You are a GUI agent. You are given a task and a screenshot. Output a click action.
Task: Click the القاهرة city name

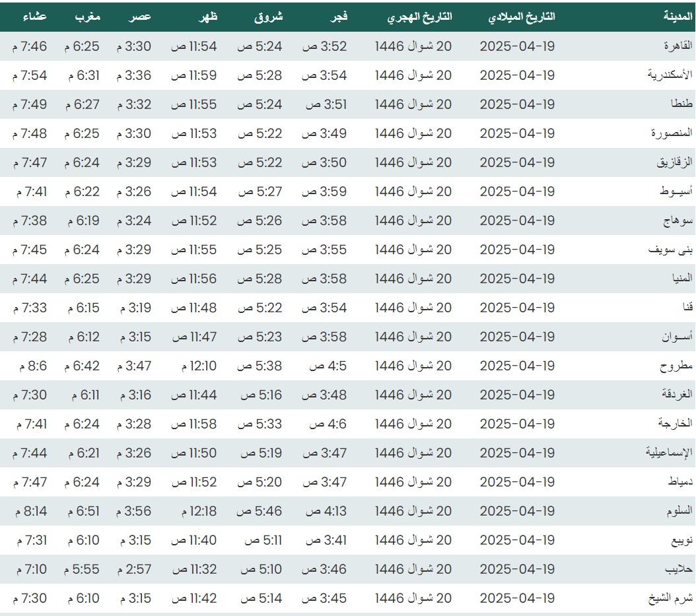click(x=678, y=46)
